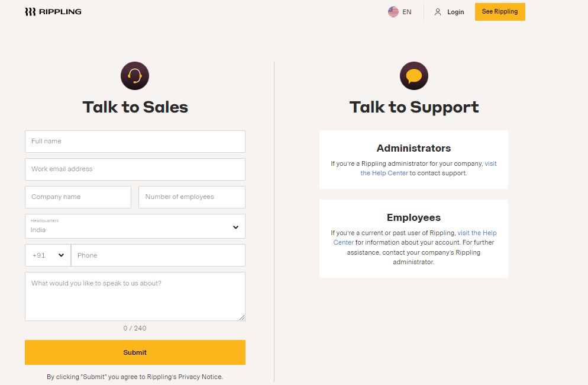Click the headset icon above Talk to Sales
588x385 pixels.
[x=135, y=76]
